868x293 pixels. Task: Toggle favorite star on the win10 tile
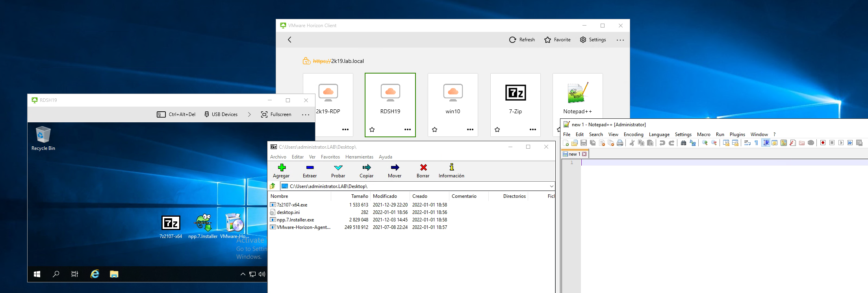[434, 129]
